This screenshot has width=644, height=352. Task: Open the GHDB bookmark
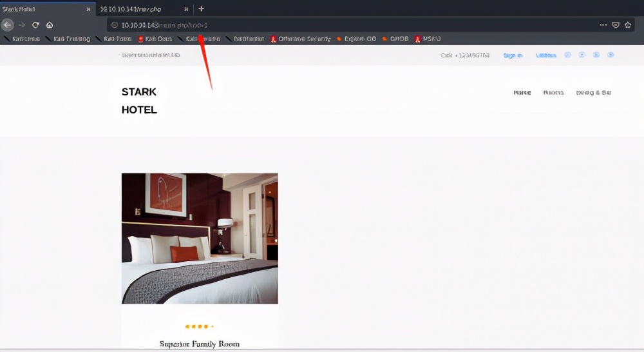tap(395, 39)
